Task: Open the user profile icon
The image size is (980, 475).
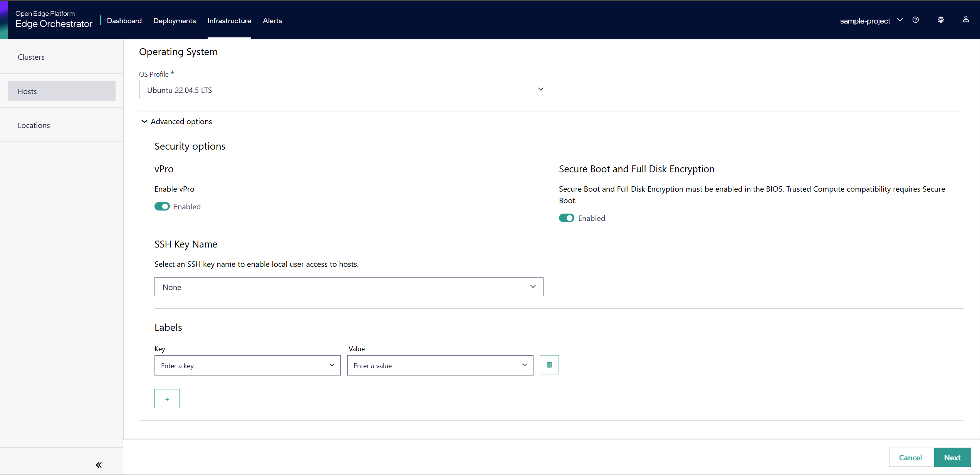Action: point(966,19)
